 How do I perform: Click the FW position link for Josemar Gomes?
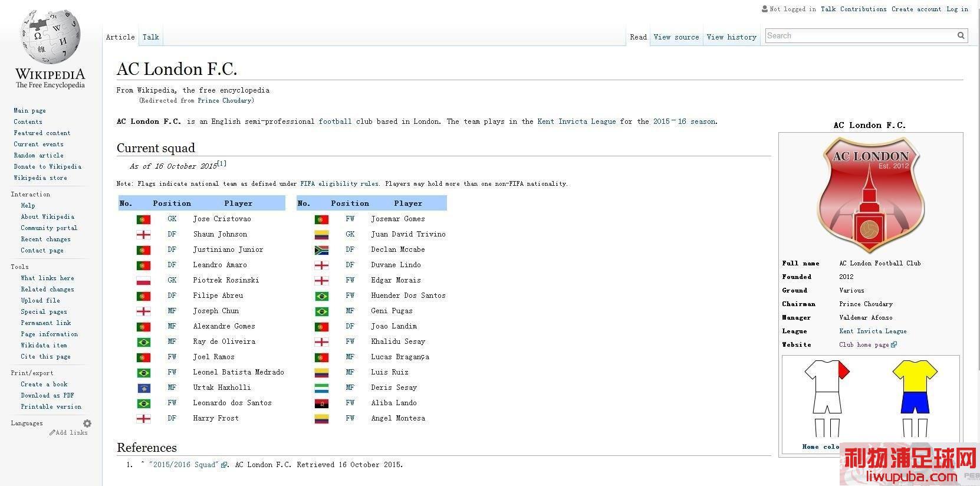[x=350, y=219]
